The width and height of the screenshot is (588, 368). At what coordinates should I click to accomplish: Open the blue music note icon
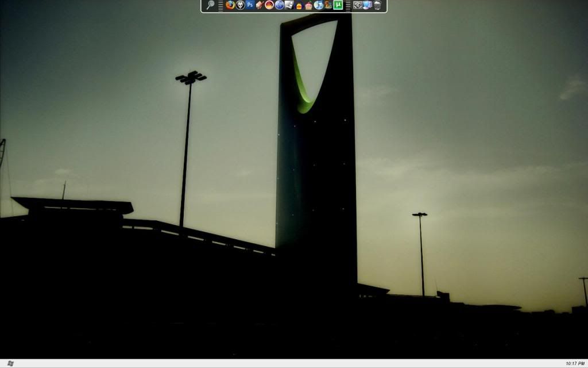pyautogui.click(x=319, y=5)
